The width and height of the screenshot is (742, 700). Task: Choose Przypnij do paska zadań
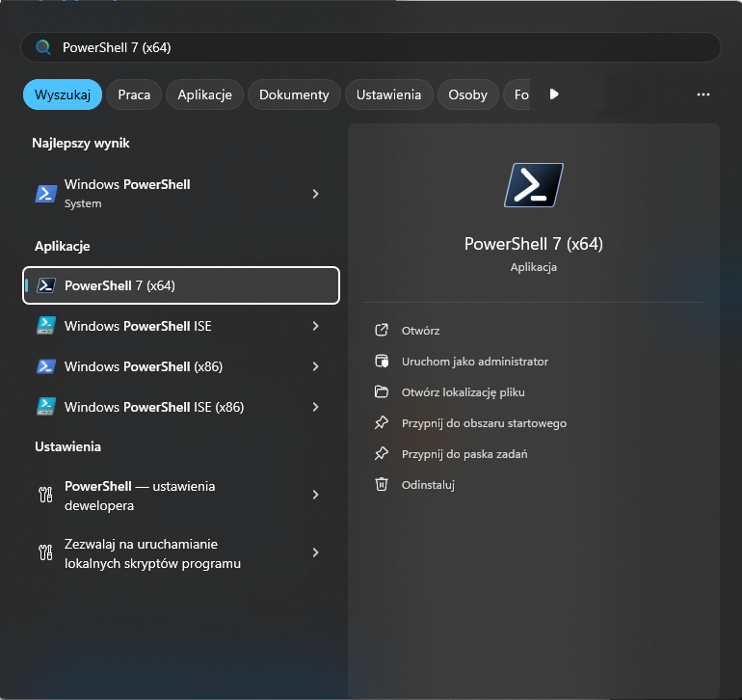click(464, 454)
